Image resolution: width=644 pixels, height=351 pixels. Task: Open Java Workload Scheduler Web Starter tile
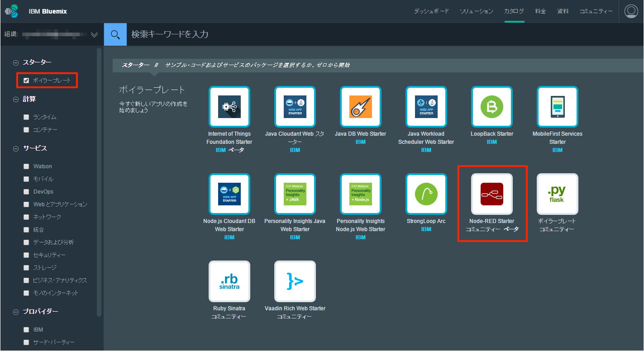pos(426,107)
